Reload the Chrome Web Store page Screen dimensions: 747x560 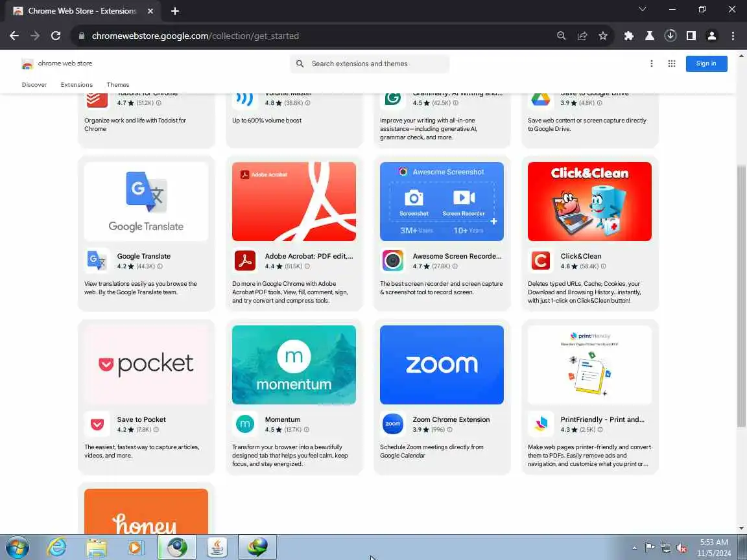pyautogui.click(x=56, y=36)
